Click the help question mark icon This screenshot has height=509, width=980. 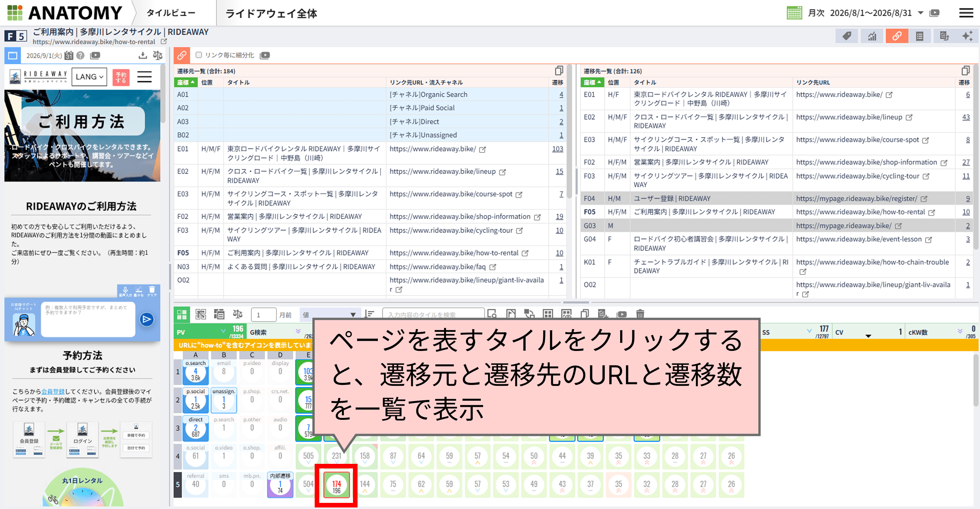tap(80, 55)
